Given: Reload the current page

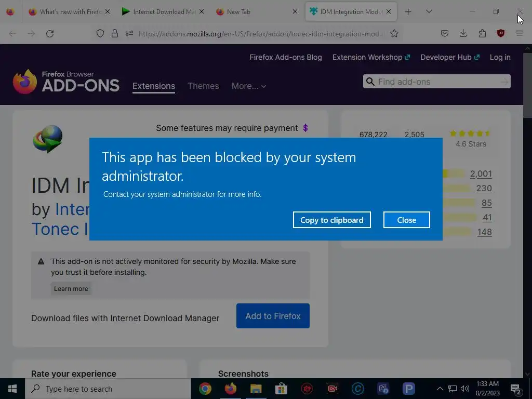Looking at the screenshot, I should (50, 34).
